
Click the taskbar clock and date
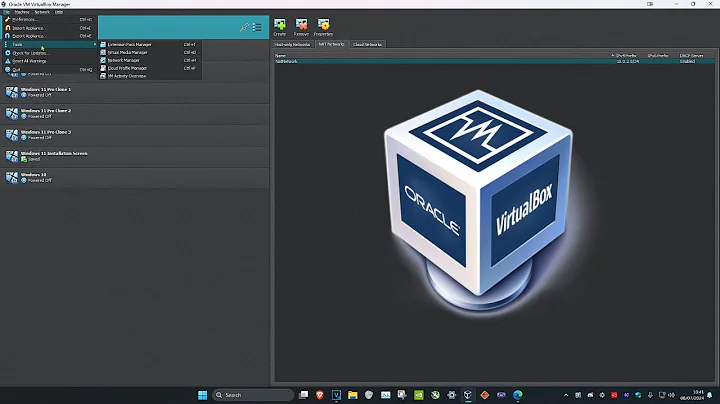click(x=692, y=395)
